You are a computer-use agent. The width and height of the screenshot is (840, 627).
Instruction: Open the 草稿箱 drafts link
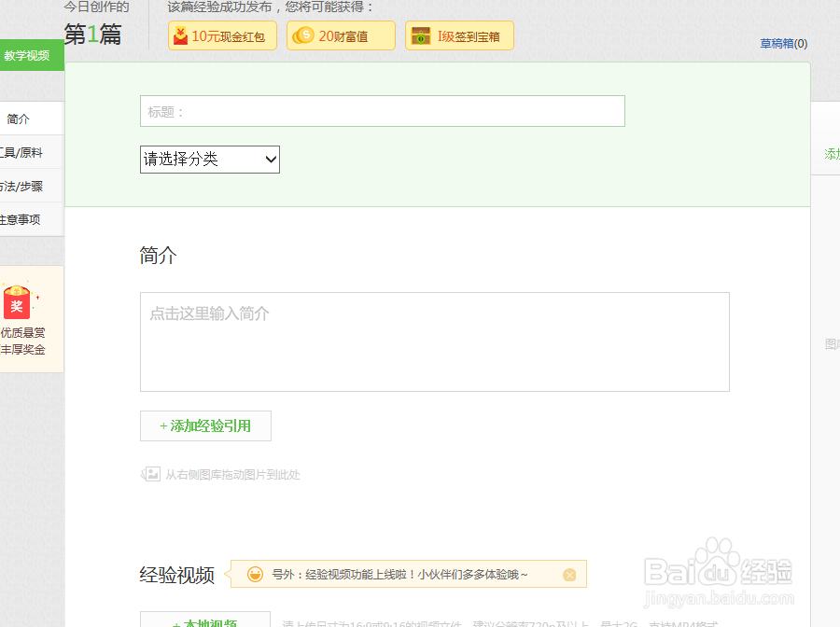pos(782,43)
